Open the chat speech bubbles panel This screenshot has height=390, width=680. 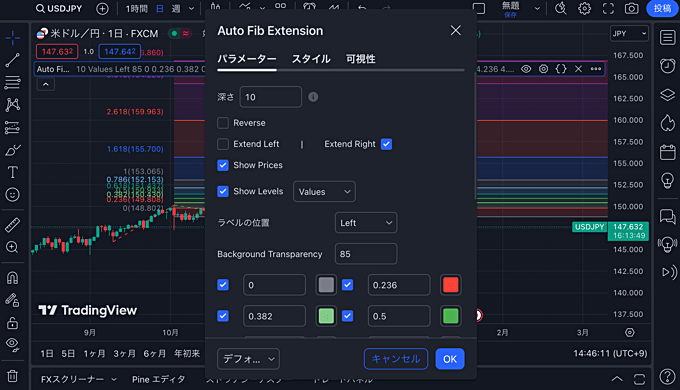(667, 216)
